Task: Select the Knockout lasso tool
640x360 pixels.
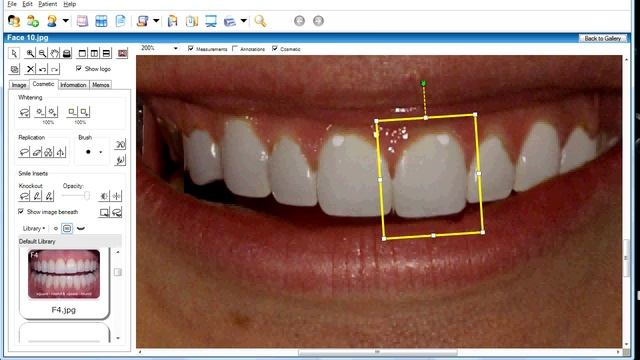Action: click(24, 196)
